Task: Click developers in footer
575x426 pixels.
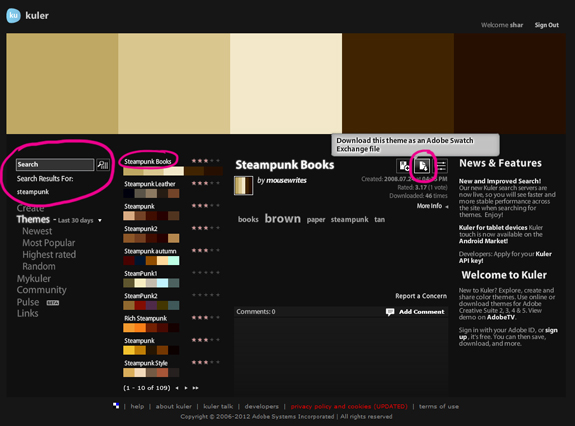Action: coord(261,406)
